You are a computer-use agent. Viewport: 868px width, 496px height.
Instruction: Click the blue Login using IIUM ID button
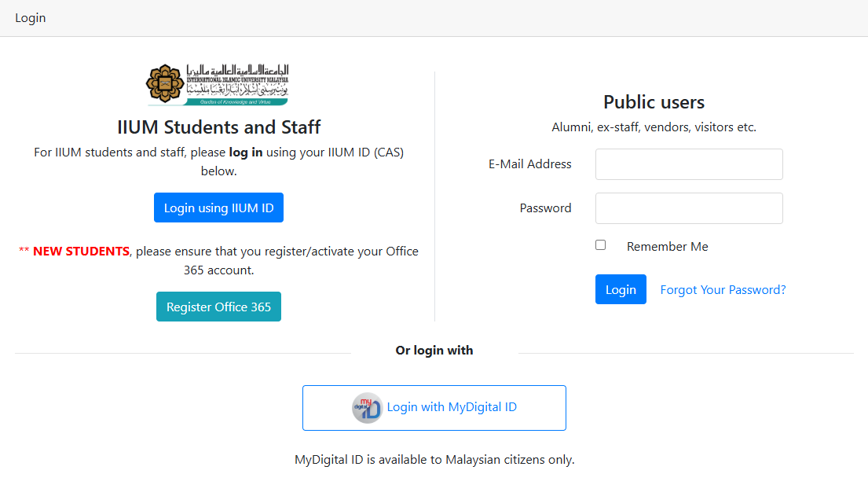click(x=218, y=208)
